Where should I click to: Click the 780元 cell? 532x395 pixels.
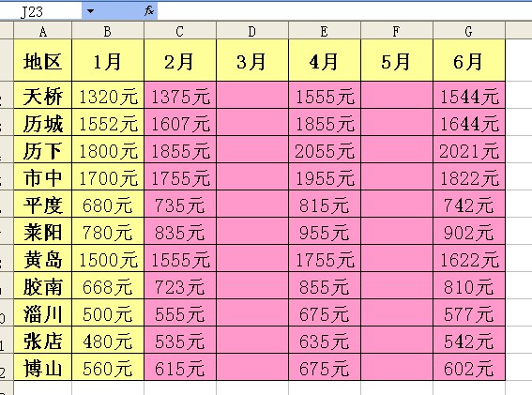tap(108, 231)
